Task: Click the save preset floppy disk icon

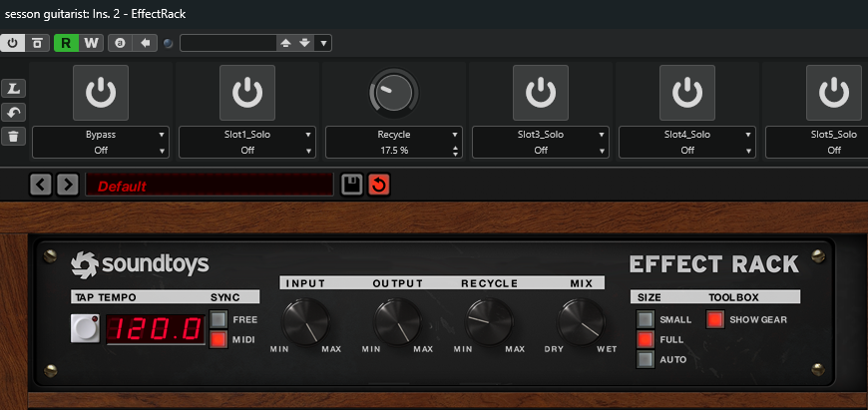Action: pos(351,185)
